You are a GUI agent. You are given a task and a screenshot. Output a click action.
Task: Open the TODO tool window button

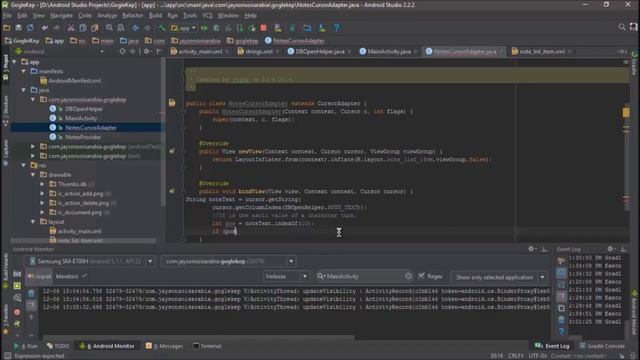pos(58,346)
